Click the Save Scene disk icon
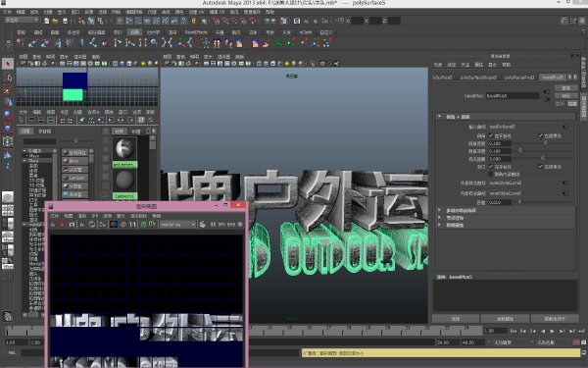The width and height of the screenshot is (588, 368). [x=65, y=21]
